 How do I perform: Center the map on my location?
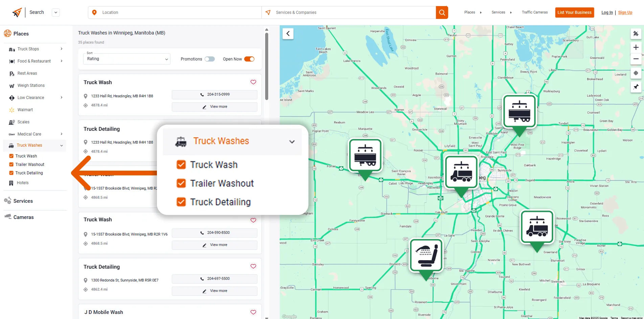(x=636, y=73)
